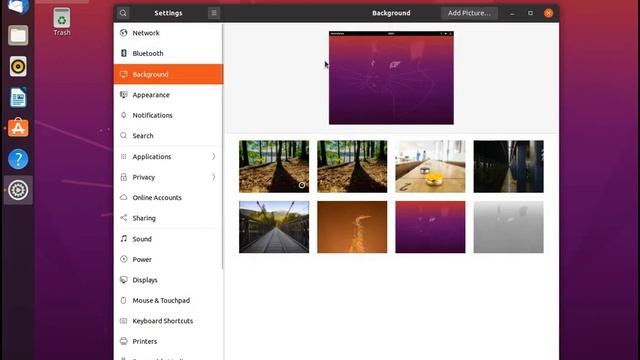Click the Applications grid icon
Screen dimensions: 640x360
pyautogui.click(x=124, y=156)
